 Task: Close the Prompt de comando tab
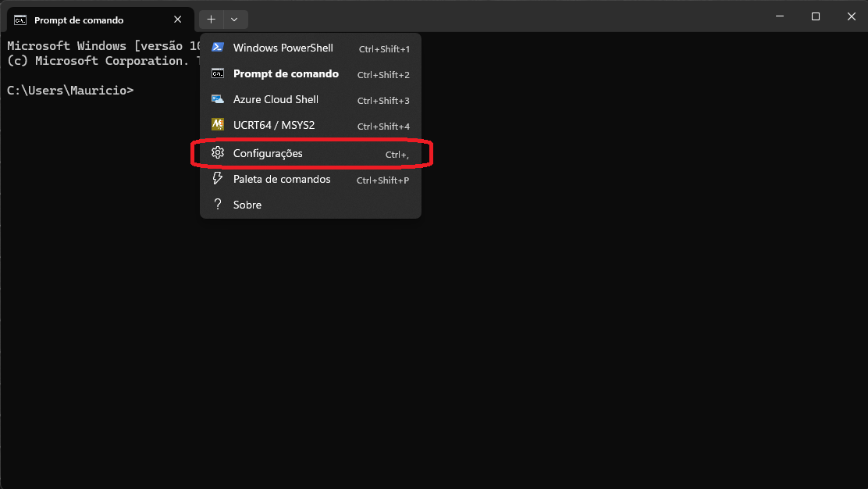(178, 20)
